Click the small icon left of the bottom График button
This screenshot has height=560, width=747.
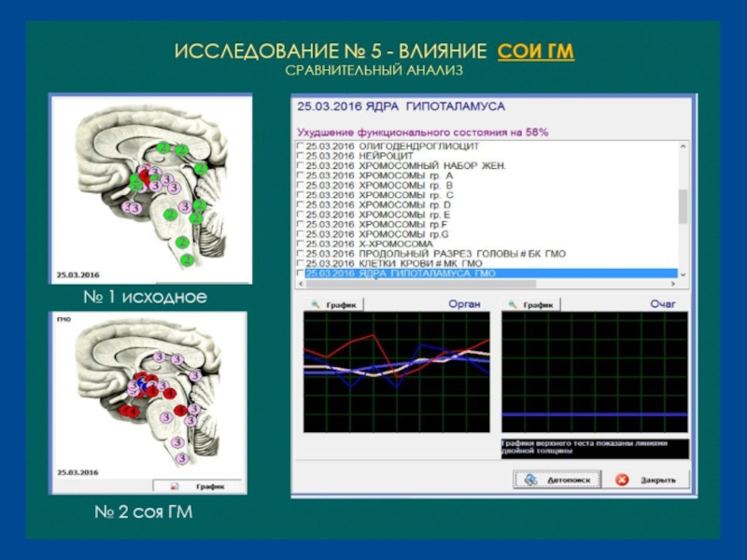(x=174, y=486)
